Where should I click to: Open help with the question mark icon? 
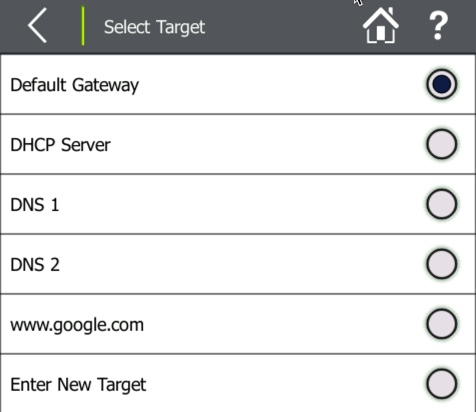(438, 26)
